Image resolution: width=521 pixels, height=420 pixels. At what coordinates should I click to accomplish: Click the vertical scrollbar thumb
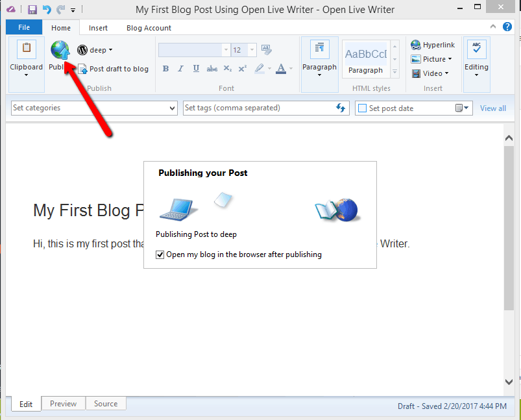point(509,228)
